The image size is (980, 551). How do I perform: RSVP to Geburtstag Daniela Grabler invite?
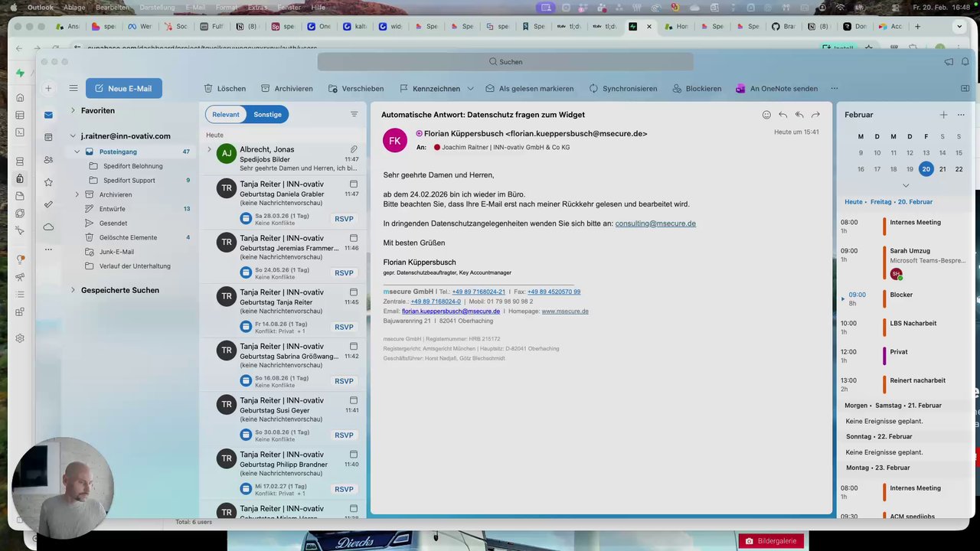[x=344, y=219]
